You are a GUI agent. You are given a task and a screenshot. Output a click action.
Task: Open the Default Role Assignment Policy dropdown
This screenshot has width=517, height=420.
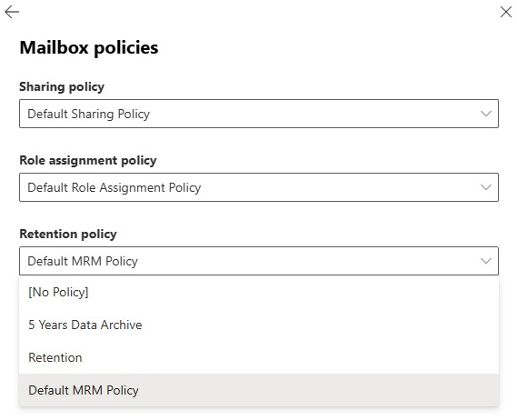(x=259, y=187)
